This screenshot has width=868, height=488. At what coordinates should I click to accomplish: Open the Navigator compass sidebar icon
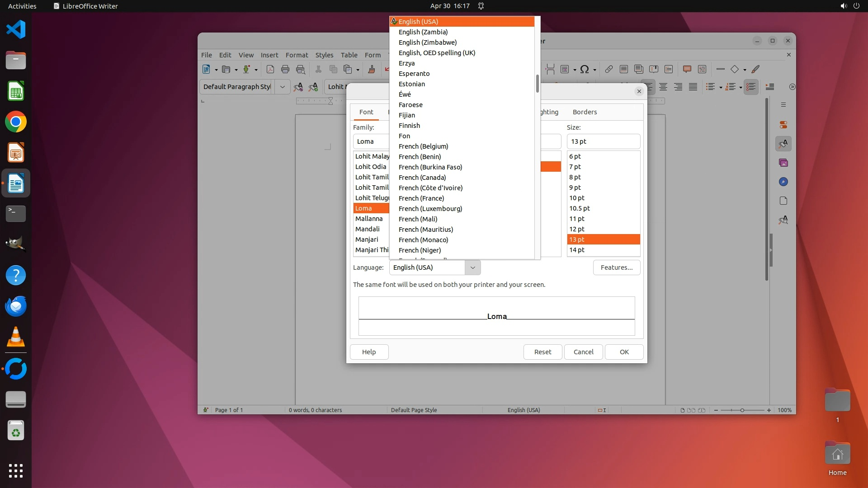click(x=783, y=182)
